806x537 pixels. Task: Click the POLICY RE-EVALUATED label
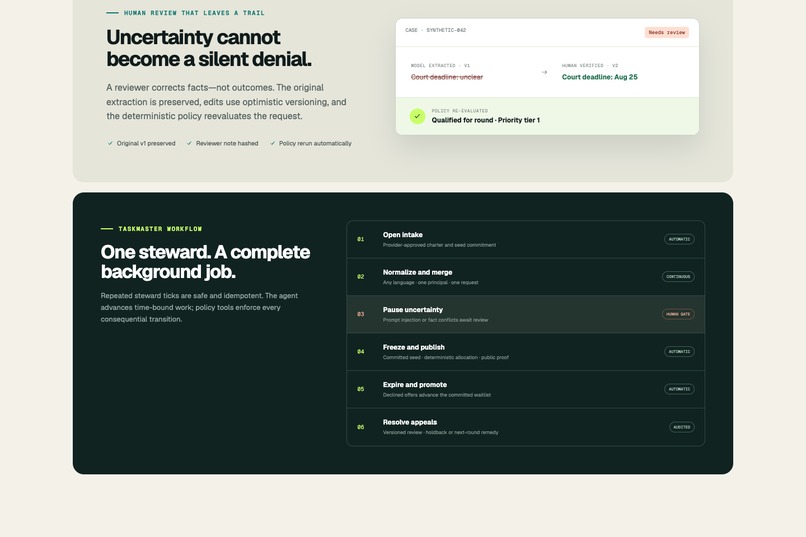[x=460, y=111]
